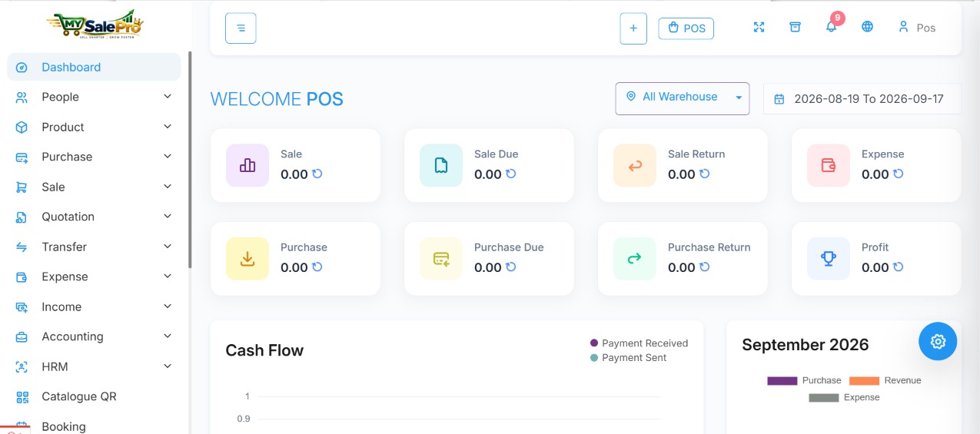The width and height of the screenshot is (980, 434).
Task: Toggle the orange Revenue legend swatch
Action: click(864, 380)
